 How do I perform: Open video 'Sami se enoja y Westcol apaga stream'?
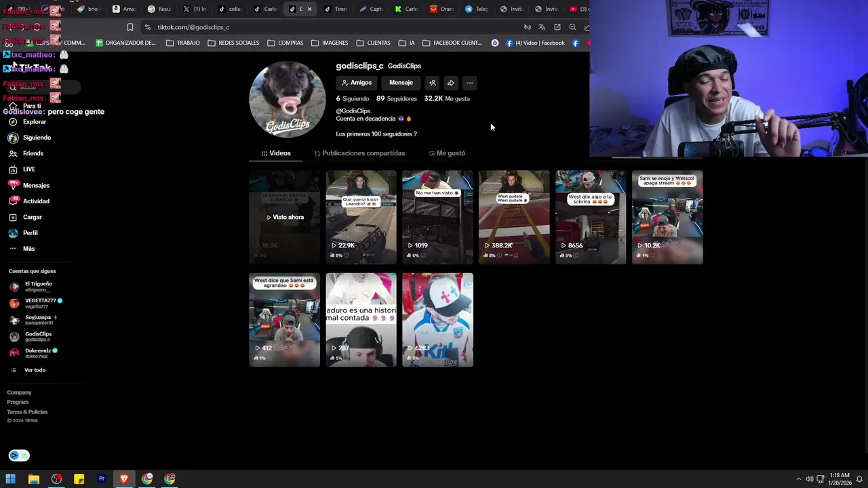[x=668, y=217]
